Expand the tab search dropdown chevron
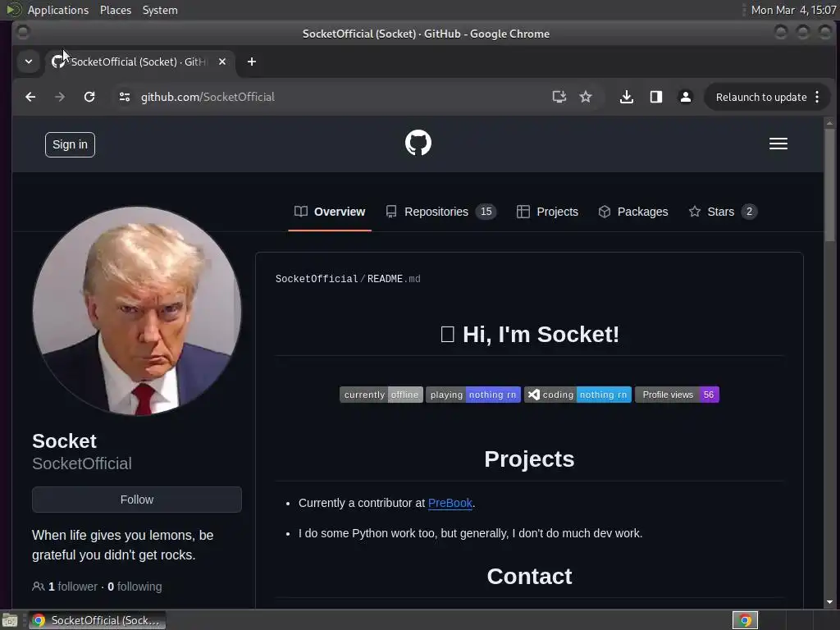 pyautogui.click(x=29, y=62)
